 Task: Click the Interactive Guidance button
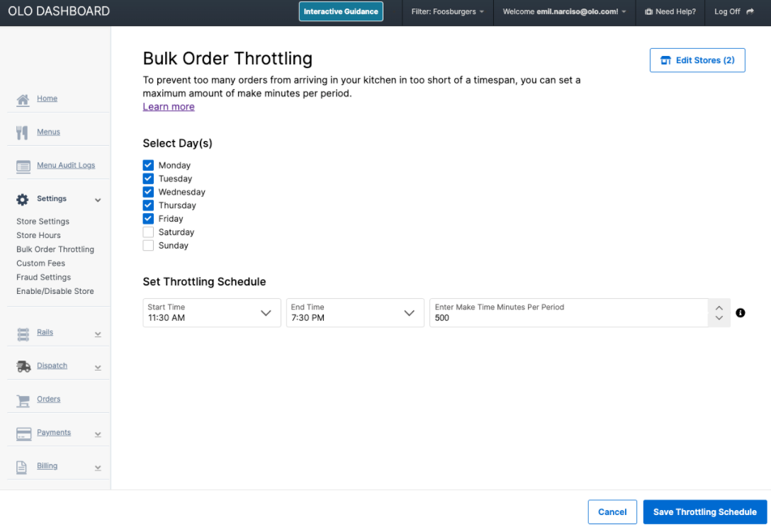[341, 12]
